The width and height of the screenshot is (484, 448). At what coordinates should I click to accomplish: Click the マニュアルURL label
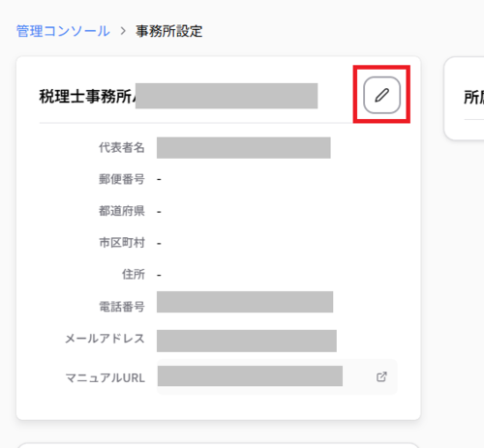click(x=106, y=377)
